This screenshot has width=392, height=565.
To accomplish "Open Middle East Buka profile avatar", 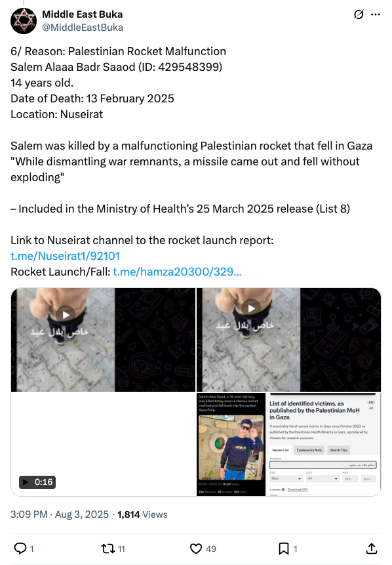I will pos(24,21).
